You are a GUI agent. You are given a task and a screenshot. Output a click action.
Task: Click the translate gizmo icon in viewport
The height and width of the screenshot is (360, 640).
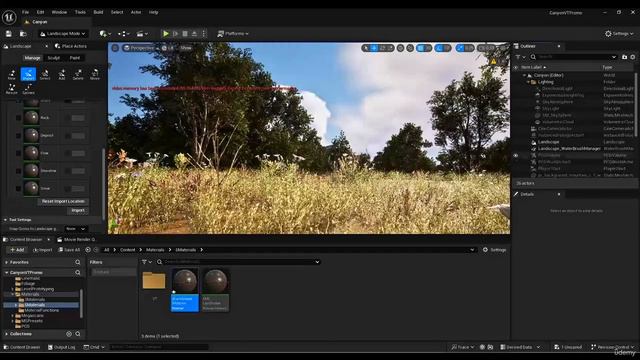tap(374, 48)
